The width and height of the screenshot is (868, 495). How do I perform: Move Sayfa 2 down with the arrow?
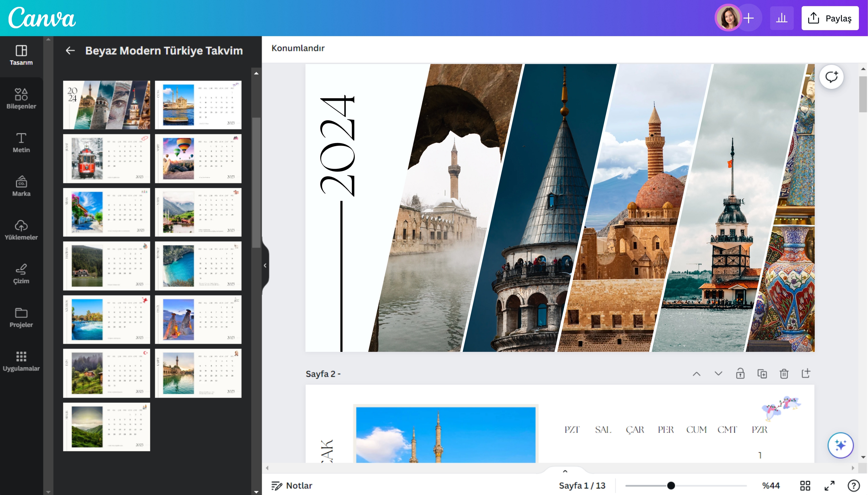(718, 374)
